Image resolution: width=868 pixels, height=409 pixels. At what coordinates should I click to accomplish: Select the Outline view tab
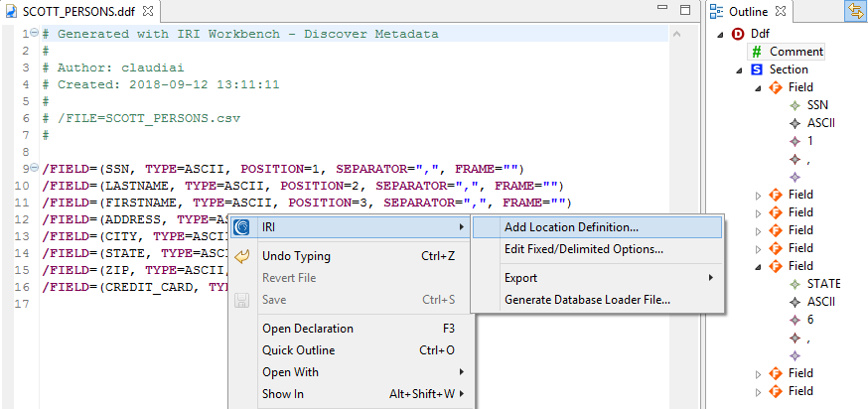click(x=749, y=12)
